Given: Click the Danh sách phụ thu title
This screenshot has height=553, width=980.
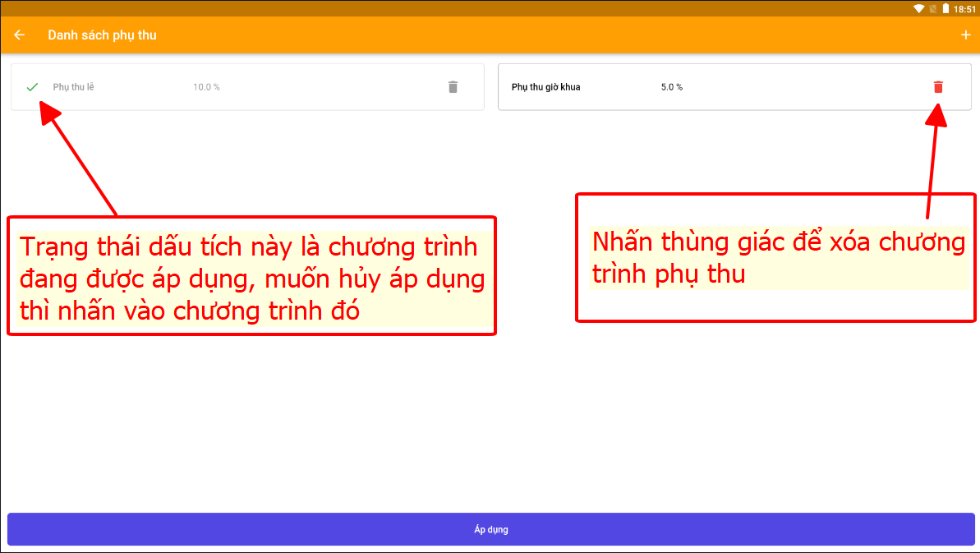Looking at the screenshot, I should [102, 35].
